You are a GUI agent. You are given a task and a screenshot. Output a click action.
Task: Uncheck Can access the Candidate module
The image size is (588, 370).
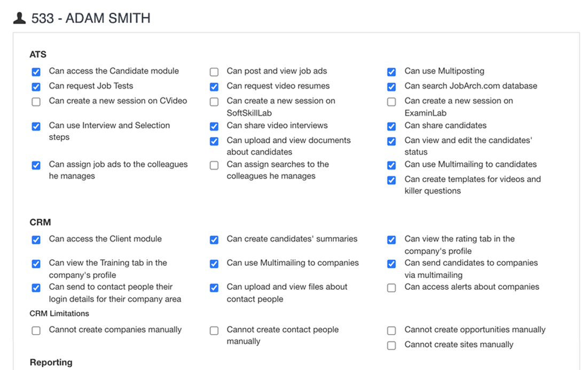[x=36, y=72]
